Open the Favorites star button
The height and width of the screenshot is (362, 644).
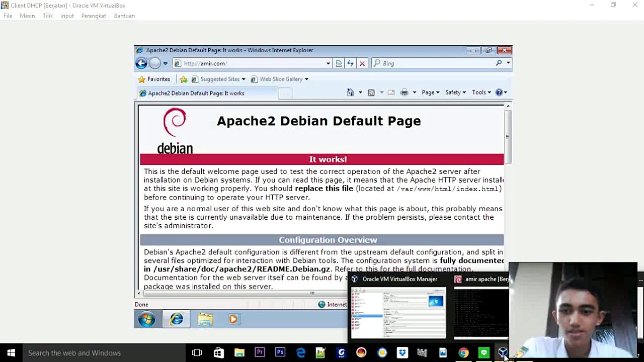tap(154, 79)
